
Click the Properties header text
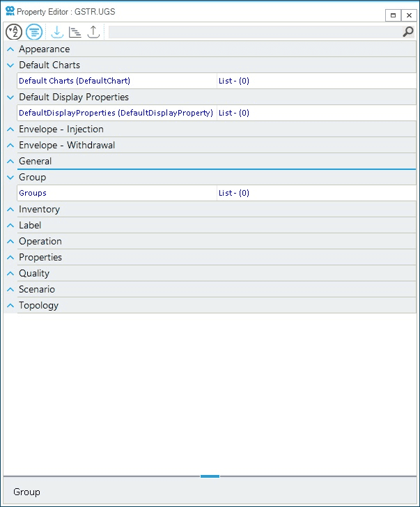coord(40,258)
